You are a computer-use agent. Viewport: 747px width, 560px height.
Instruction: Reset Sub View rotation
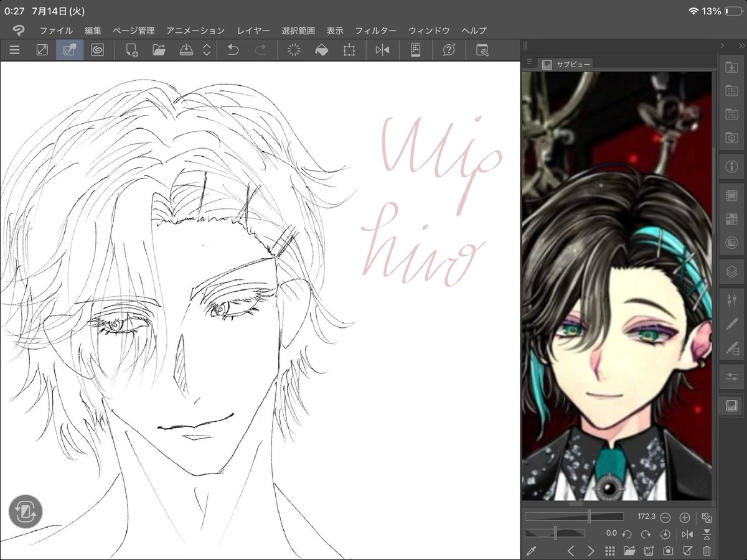665,534
